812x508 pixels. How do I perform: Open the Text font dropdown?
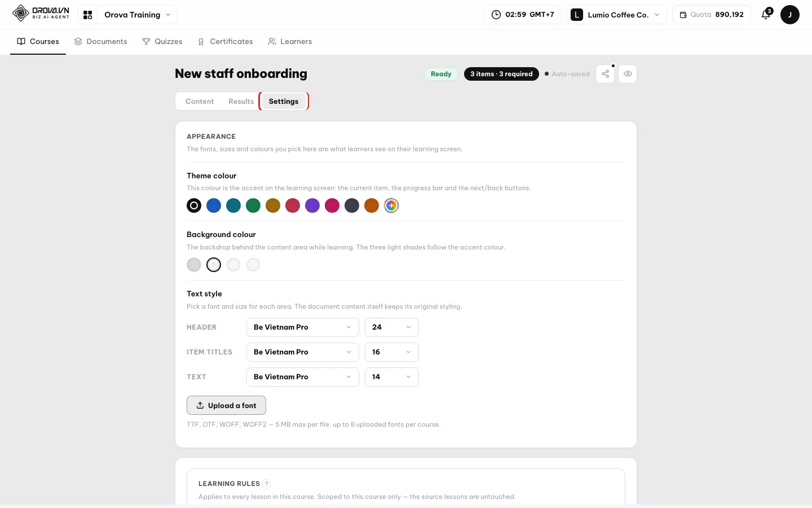coord(303,377)
